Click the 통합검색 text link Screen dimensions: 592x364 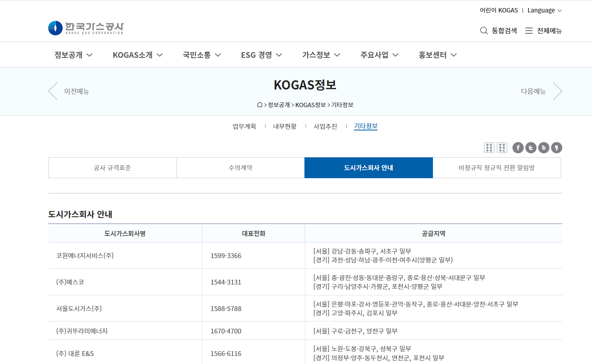504,31
